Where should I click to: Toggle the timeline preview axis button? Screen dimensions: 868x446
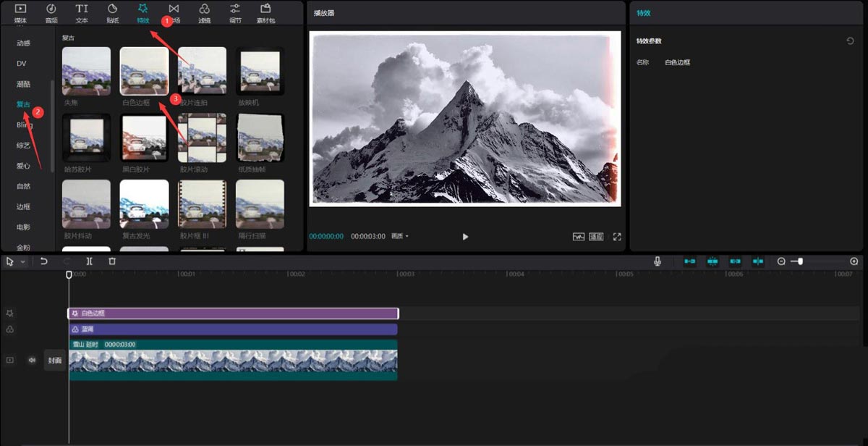pos(758,261)
